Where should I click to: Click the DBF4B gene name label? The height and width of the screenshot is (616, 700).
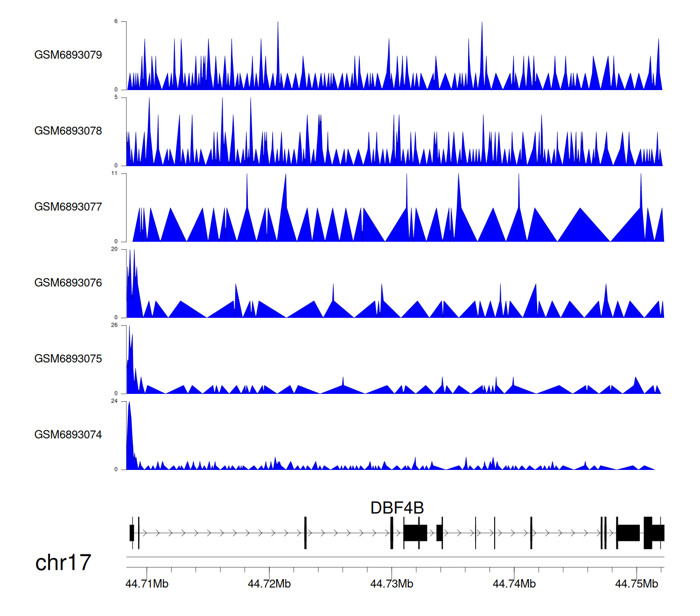[x=397, y=508]
